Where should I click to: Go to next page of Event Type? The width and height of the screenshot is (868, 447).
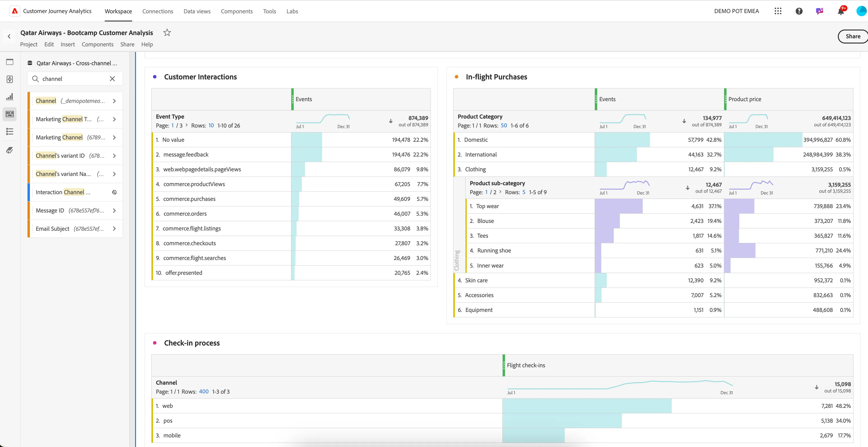(187, 125)
